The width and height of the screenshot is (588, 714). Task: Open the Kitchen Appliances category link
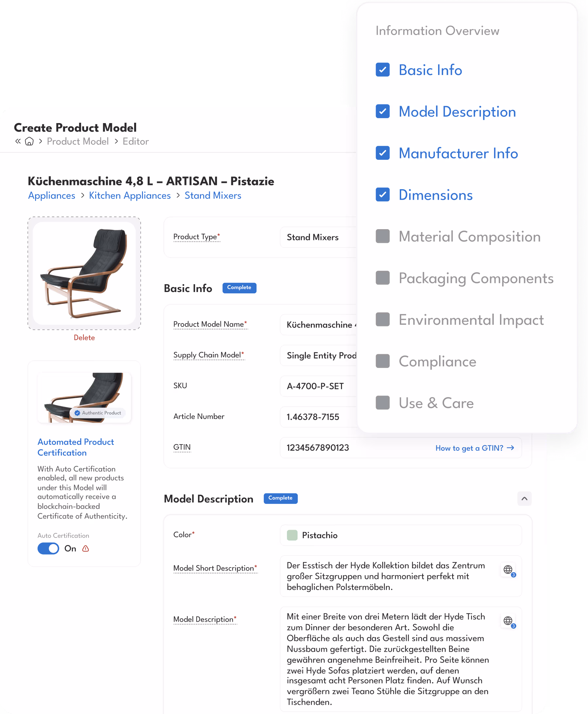click(x=130, y=195)
